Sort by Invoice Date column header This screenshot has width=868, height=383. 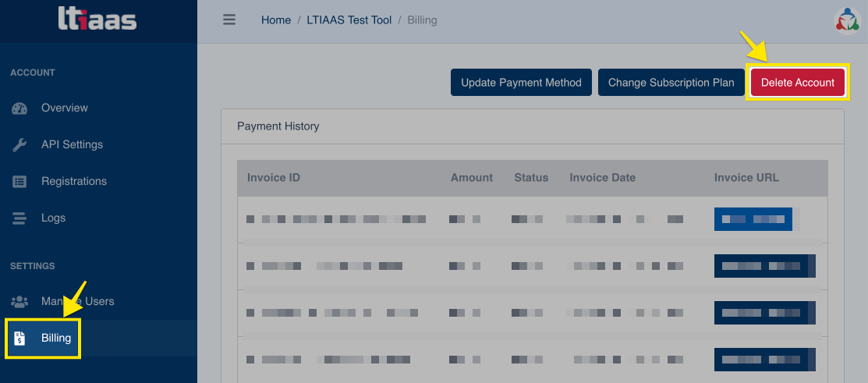tap(602, 178)
